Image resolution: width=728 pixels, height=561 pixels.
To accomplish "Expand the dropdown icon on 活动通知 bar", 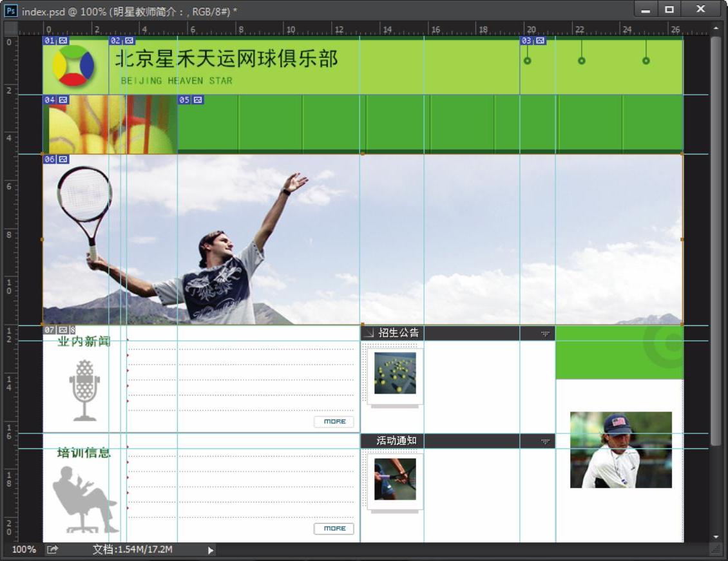I will (545, 442).
